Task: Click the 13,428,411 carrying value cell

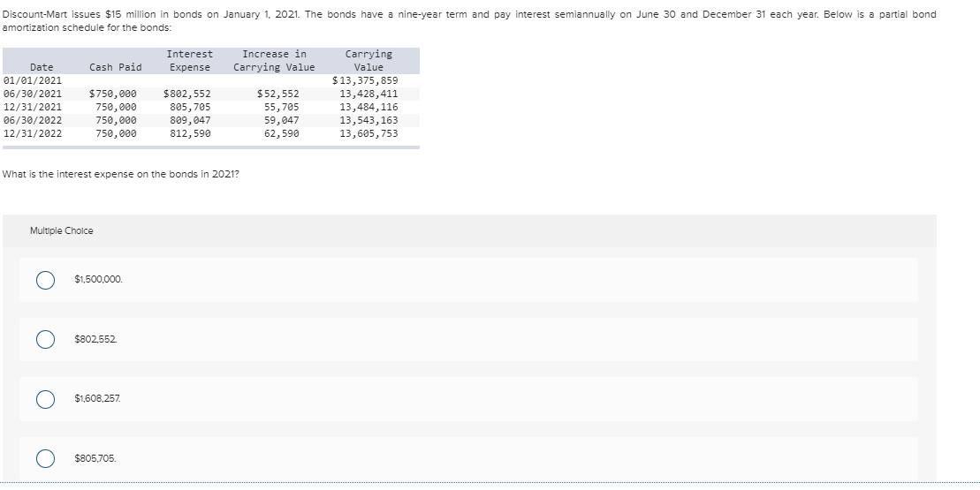Action: click(368, 94)
